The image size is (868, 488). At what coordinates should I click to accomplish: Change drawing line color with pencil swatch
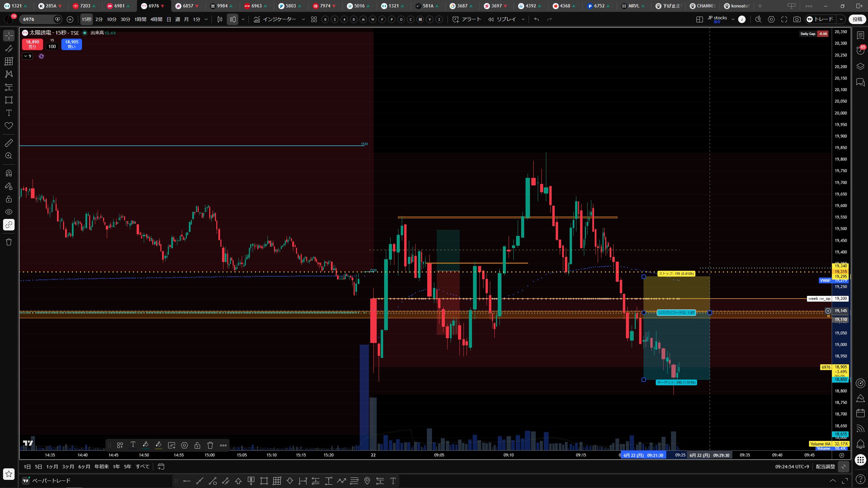click(145, 445)
